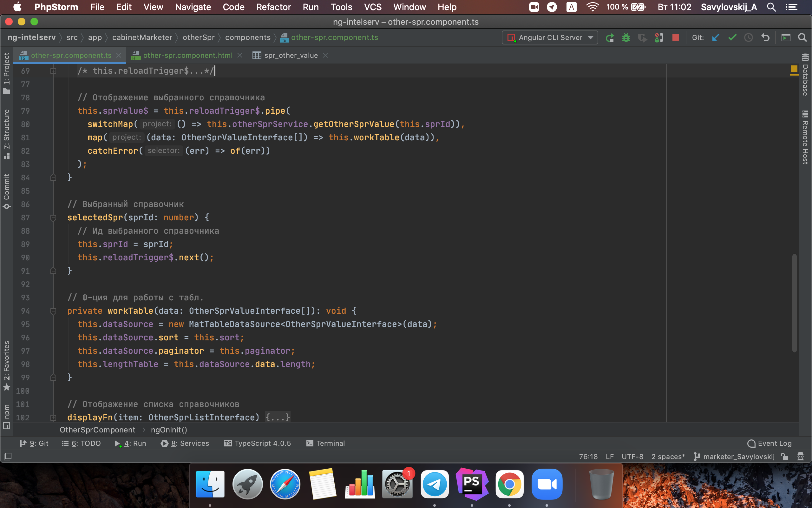Click the read-only lock icon in status bar
The width and height of the screenshot is (812, 508).
tap(784, 456)
